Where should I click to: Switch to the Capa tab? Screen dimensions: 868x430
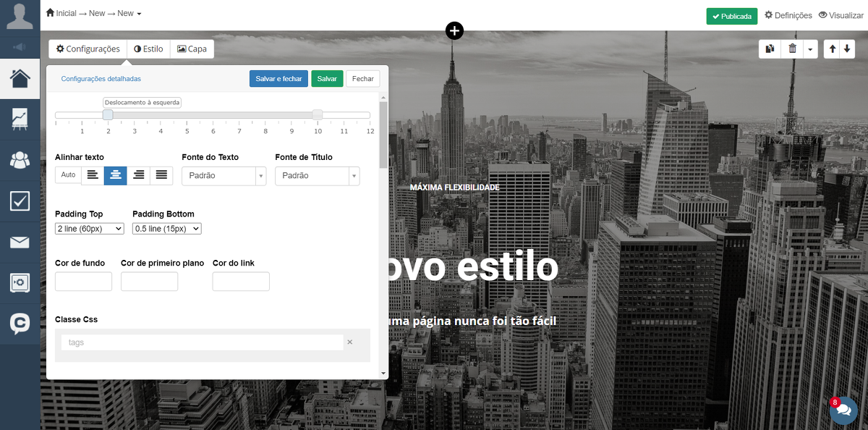click(x=192, y=49)
